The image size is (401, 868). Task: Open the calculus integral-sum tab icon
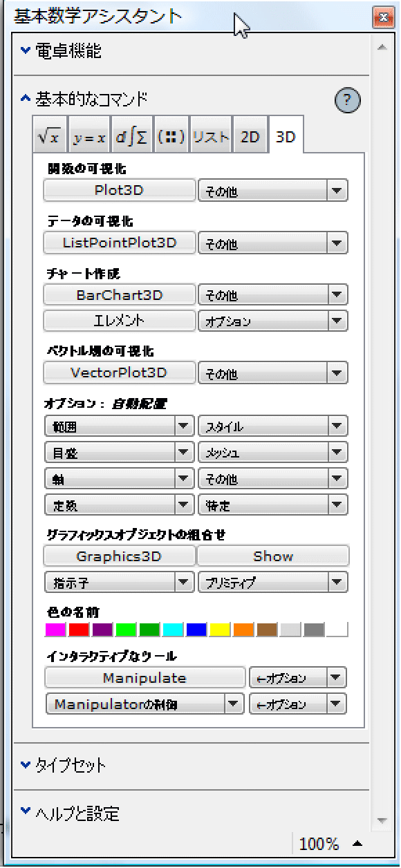point(131,137)
